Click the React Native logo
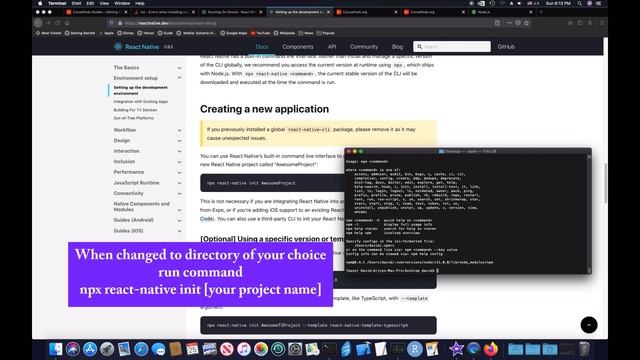 137,47
